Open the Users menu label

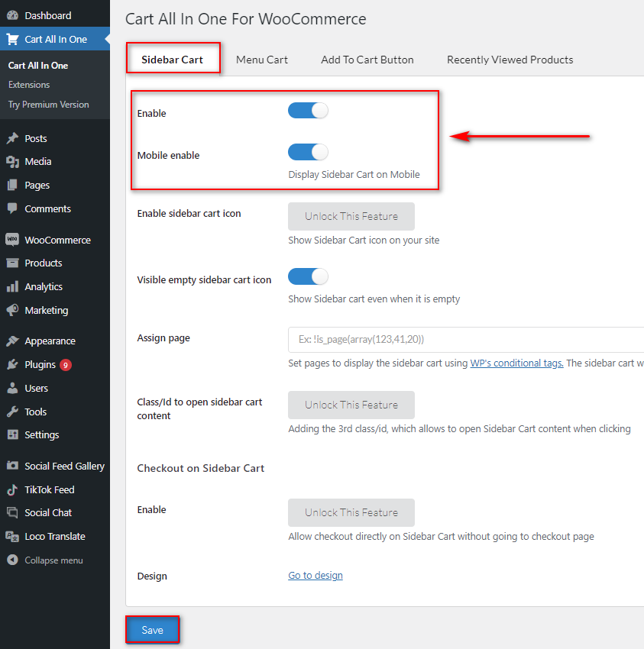point(37,388)
